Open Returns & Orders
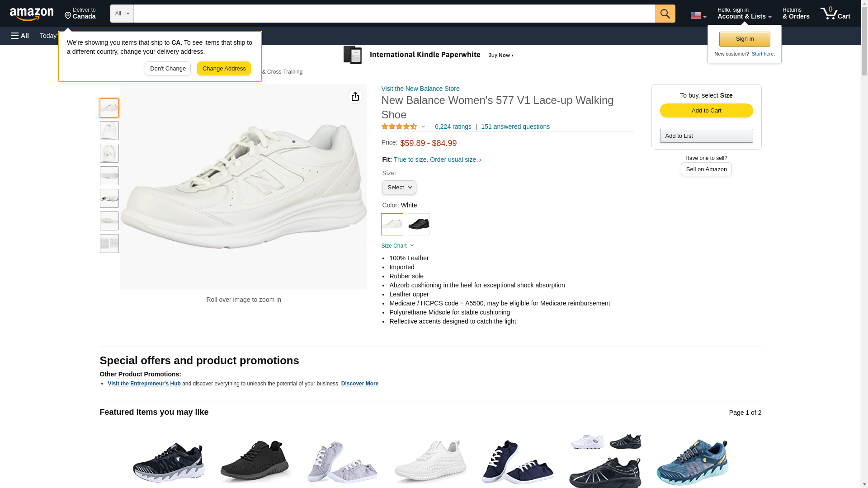The height and width of the screenshot is (488, 868). (x=796, y=14)
